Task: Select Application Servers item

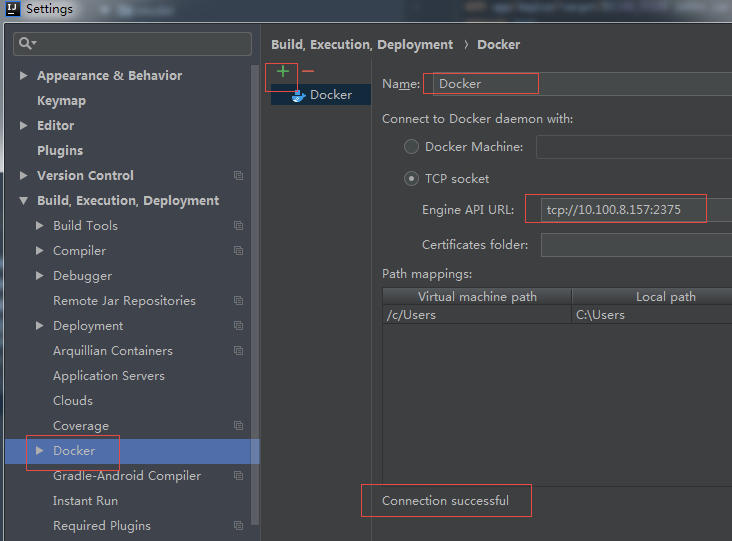Action: 109,376
